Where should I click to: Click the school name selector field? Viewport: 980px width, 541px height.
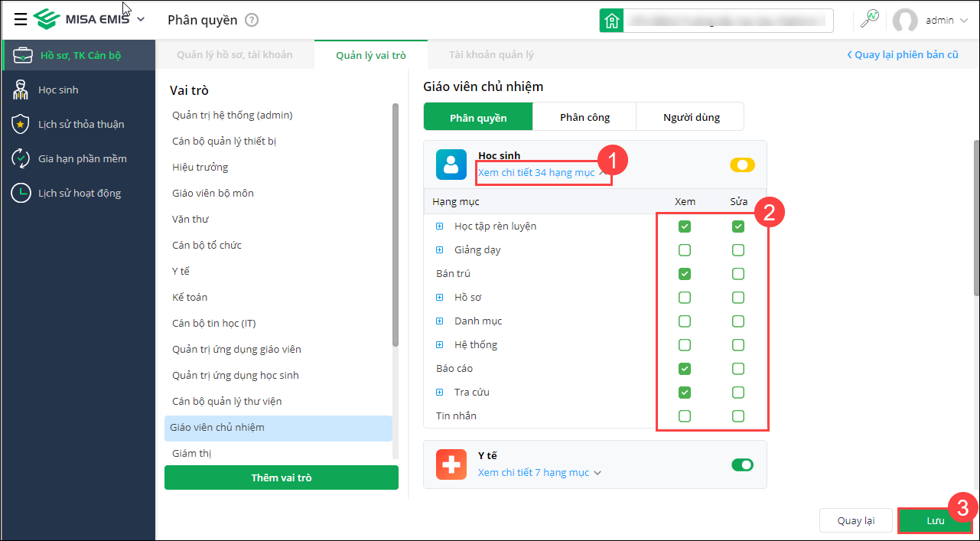click(728, 21)
